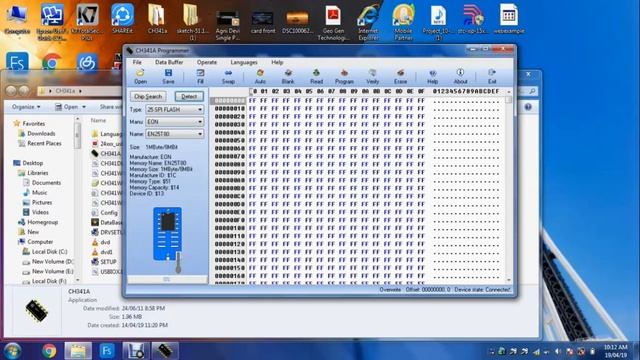
Task: Open the Data Buffer menu
Action: [169, 62]
